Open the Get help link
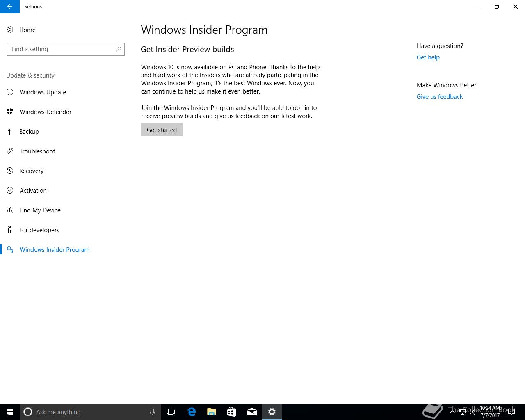The width and height of the screenshot is (525, 420). coord(428,57)
